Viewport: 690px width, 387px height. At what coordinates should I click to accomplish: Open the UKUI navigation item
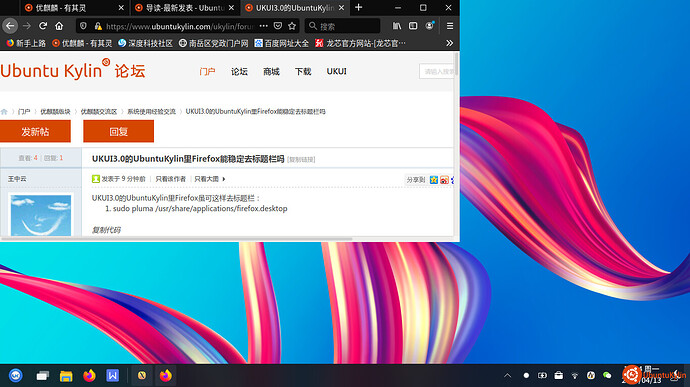tap(337, 71)
